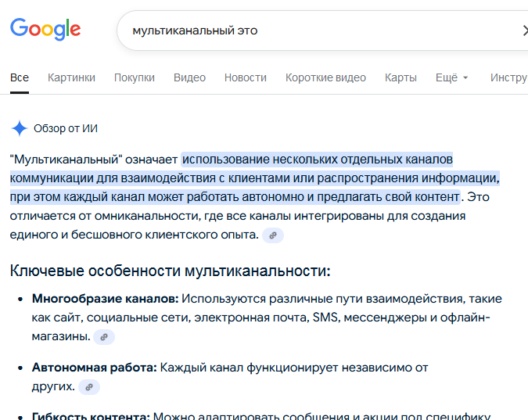Expand the Ещё dropdown menu
This screenshot has width=528, height=420.
[x=451, y=77]
